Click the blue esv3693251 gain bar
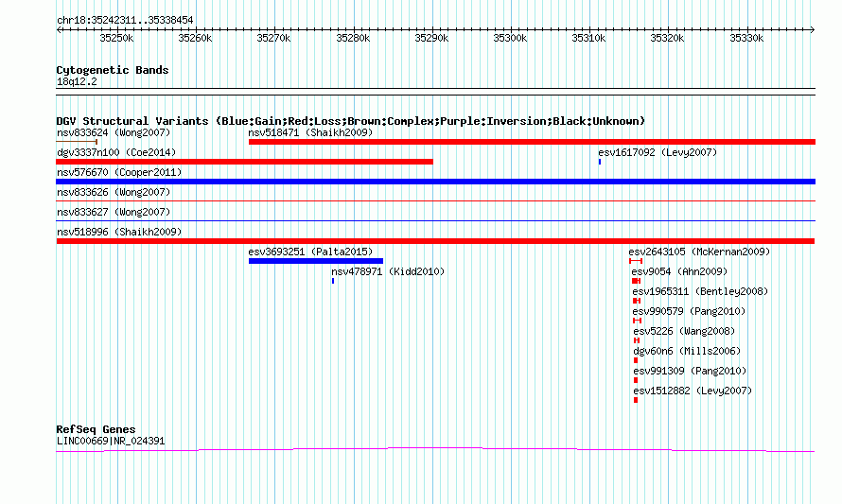 (316, 261)
